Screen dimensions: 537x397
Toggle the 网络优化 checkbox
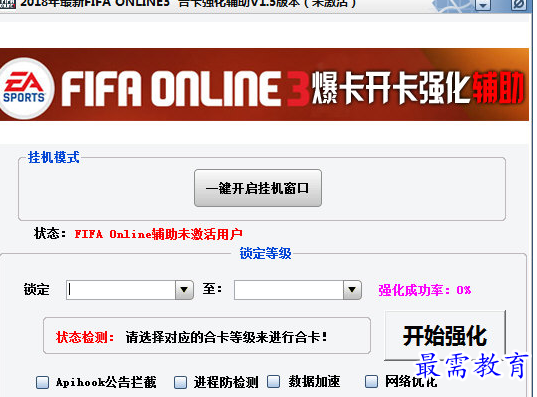coord(371,381)
